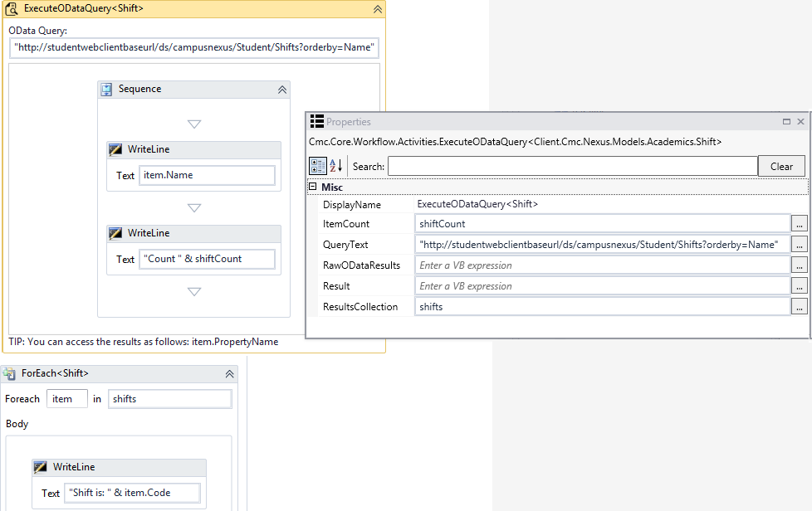Click the Properties Search text box
The width and height of the screenshot is (812, 511).
[x=572, y=166]
